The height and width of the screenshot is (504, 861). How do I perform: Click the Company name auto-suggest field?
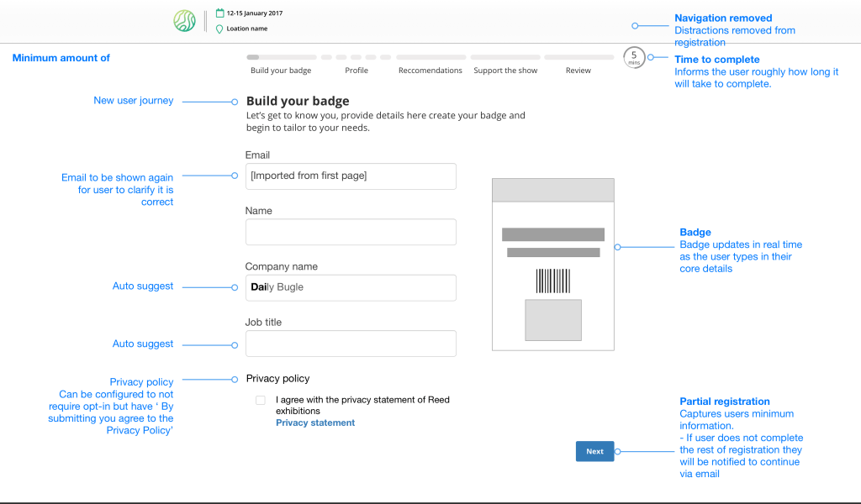tap(351, 287)
